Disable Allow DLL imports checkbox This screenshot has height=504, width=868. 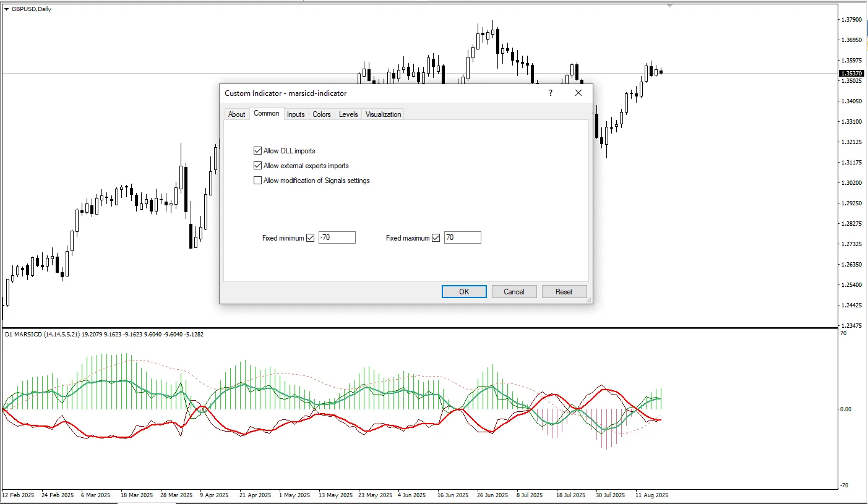[x=258, y=151]
